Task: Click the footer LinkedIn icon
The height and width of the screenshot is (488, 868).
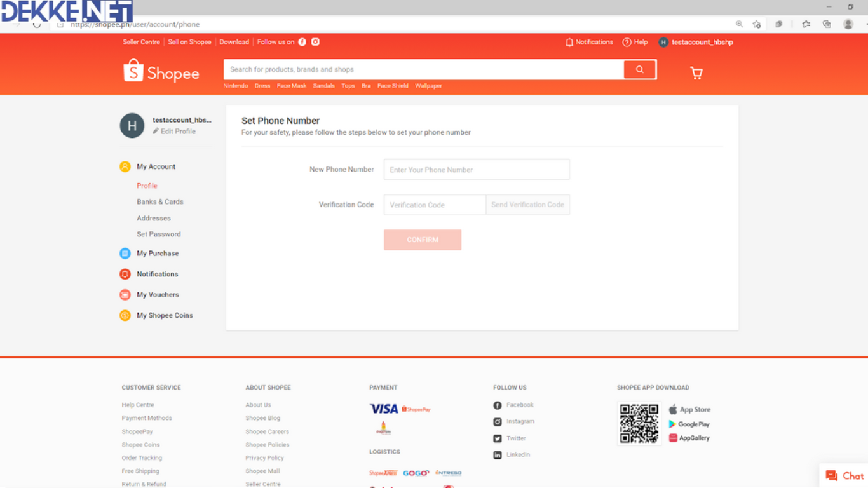Action: click(498, 455)
